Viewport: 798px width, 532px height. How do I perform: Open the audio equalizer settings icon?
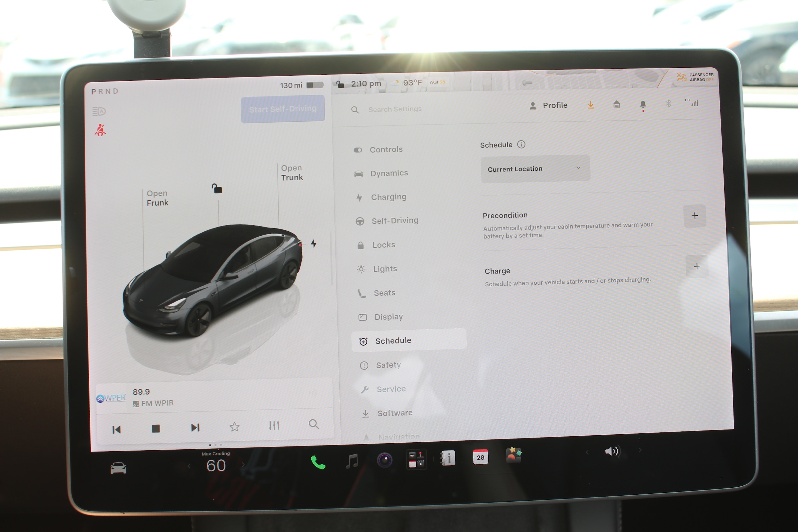[274, 425]
